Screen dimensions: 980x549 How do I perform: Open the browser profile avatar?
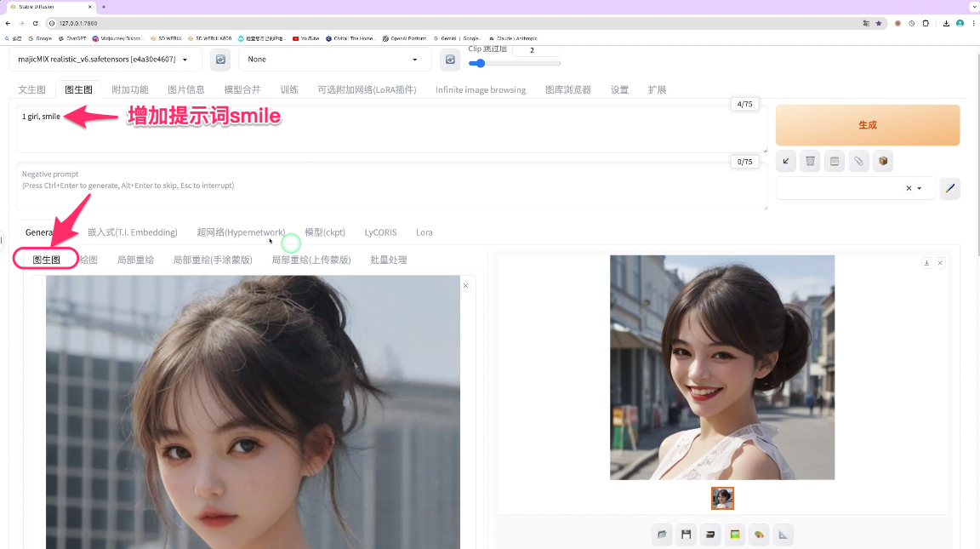pyautogui.click(x=960, y=23)
